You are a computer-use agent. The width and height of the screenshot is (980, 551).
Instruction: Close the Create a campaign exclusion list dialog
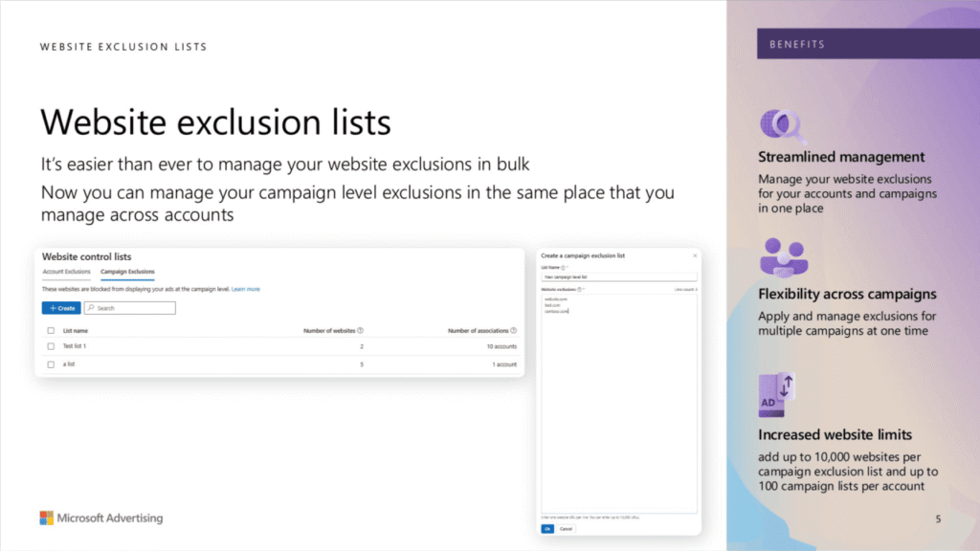[x=695, y=256]
